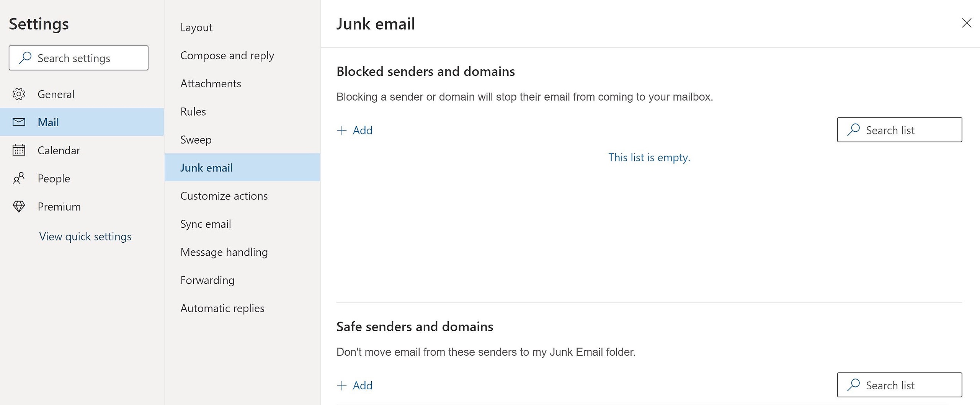
Task: Click the magnifier icon in Search settings
Action: pyautogui.click(x=25, y=58)
